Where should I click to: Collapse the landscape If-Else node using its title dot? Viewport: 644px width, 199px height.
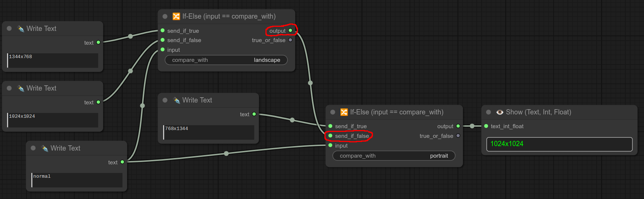tap(165, 16)
